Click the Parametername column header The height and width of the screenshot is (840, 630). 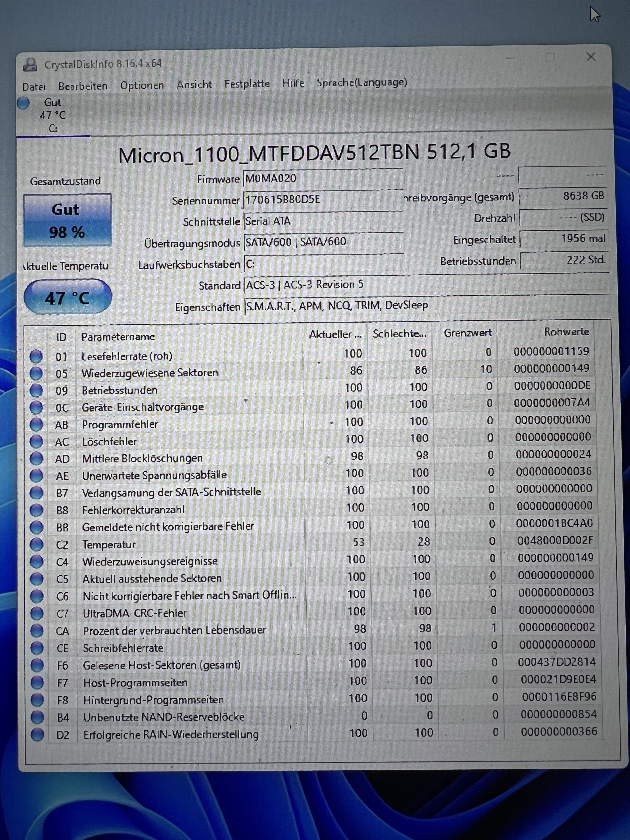point(118,337)
